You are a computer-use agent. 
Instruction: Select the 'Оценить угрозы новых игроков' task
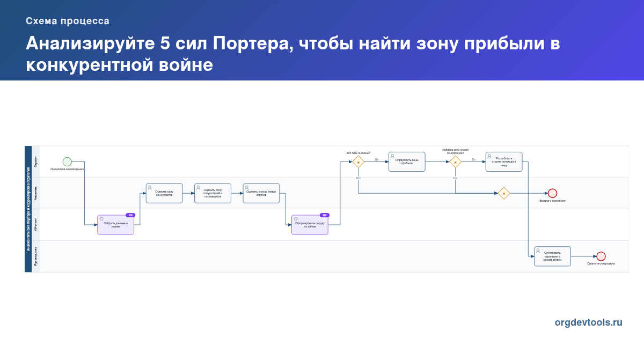261,193
